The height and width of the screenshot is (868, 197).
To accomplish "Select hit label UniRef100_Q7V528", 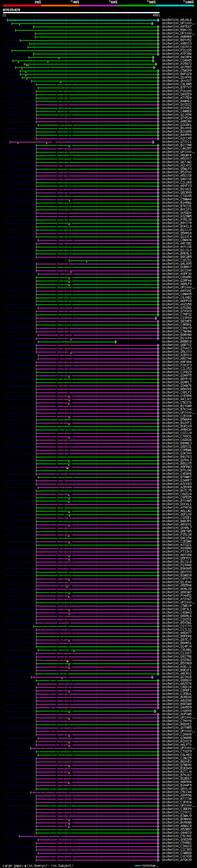I will click(x=177, y=118).
